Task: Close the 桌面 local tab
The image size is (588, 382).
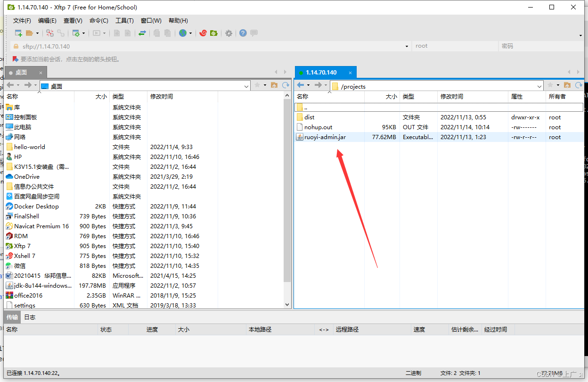Action: [x=41, y=73]
